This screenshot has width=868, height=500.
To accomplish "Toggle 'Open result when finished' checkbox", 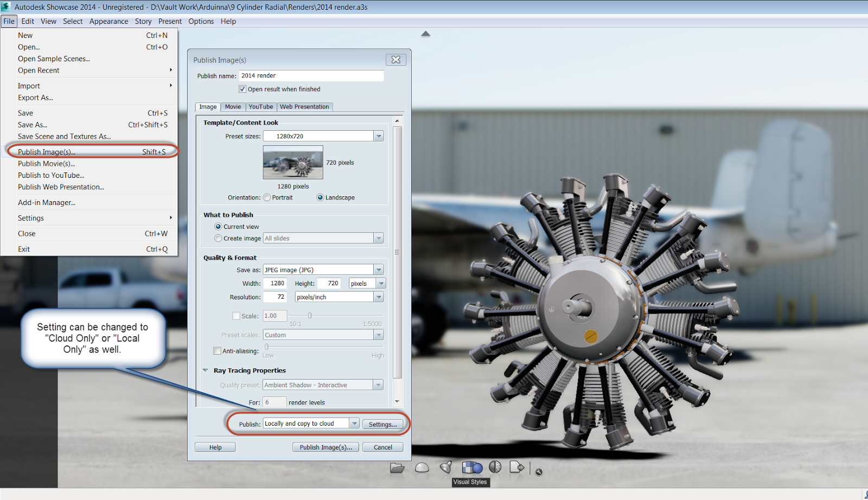I will click(x=242, y=89).
